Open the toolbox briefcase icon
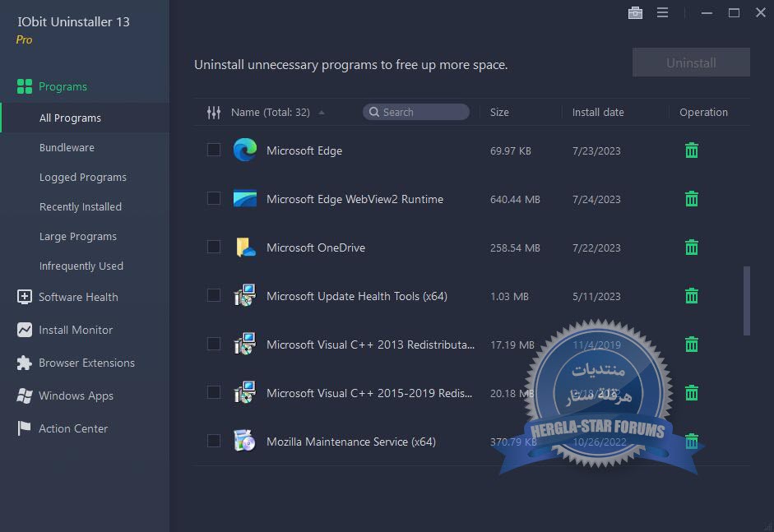This screenshot has height=532, width=774. pyautogui.click(x=635, y=13)
